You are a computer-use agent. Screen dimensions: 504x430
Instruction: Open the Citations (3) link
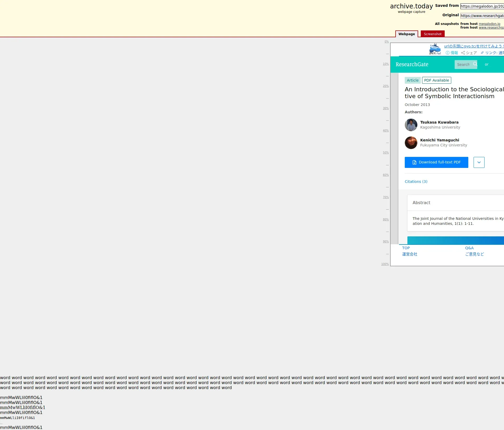coord(416,182)
